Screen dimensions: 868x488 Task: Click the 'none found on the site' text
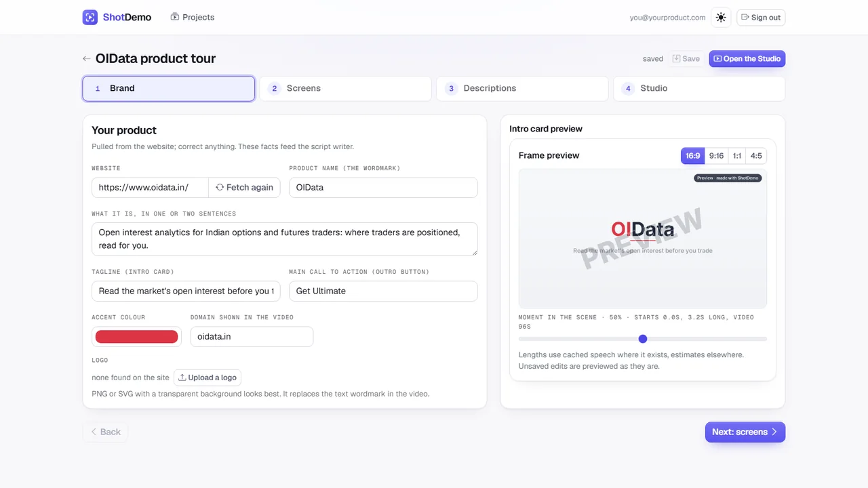coord(131,378)
